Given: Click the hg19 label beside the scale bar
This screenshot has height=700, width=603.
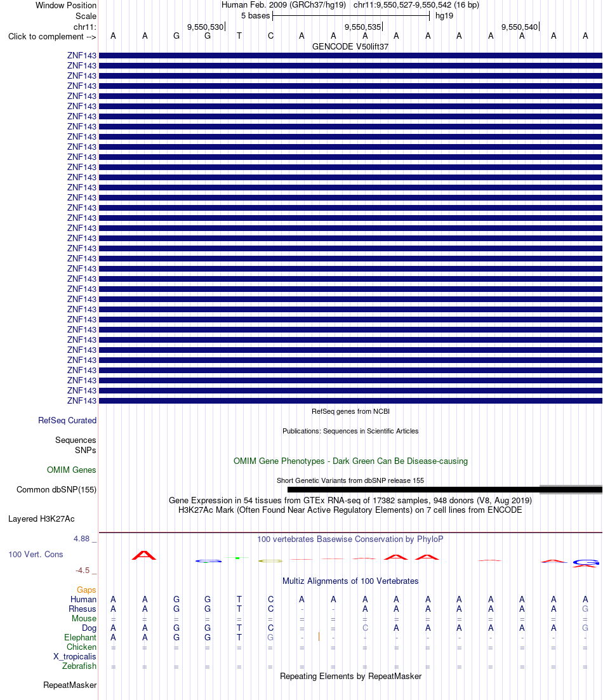Looking at the screenshot, I should 444,16.
